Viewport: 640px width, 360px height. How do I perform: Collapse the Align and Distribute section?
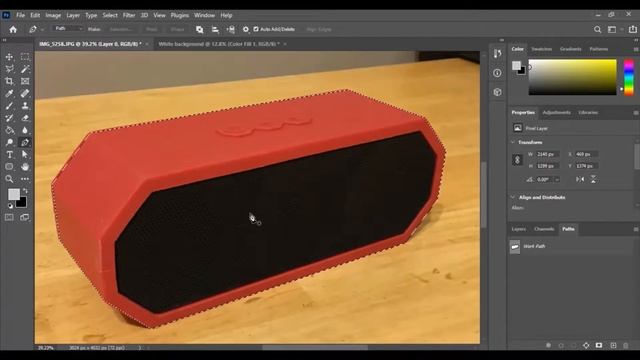click(513, 197)
